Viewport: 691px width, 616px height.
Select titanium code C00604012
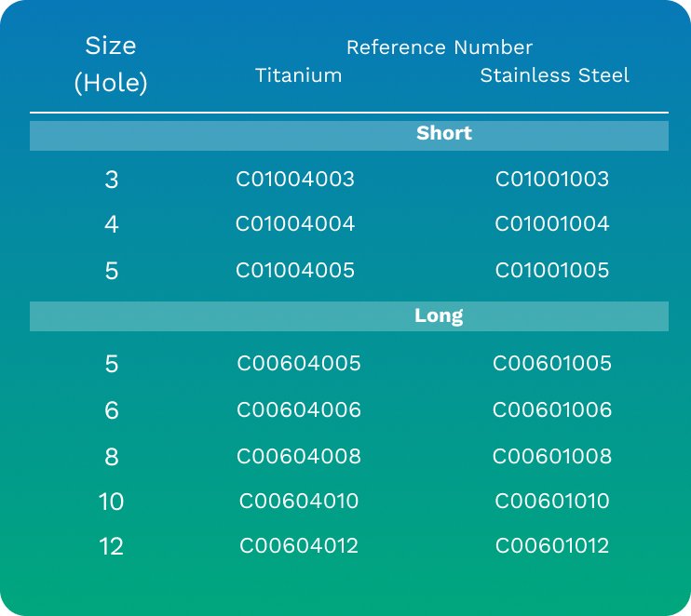(299, 546)
